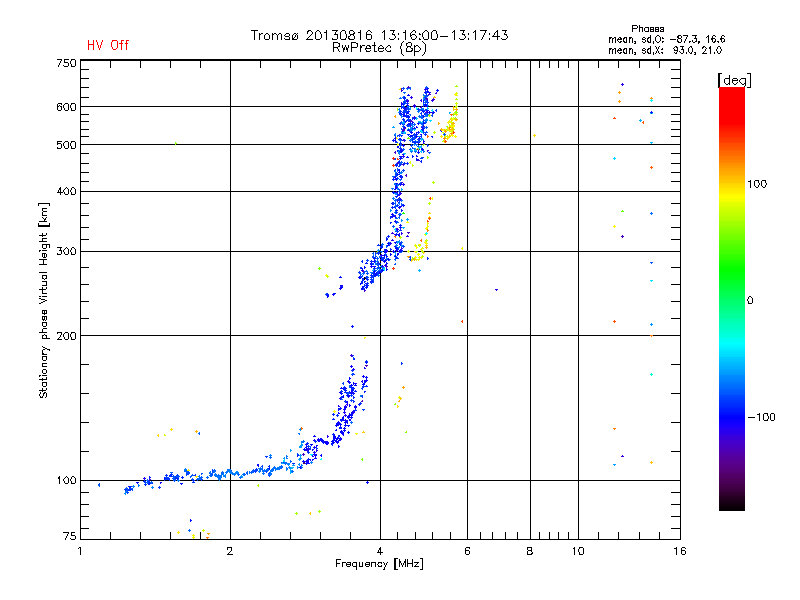Click the y-axis tick label '500'

66,145
